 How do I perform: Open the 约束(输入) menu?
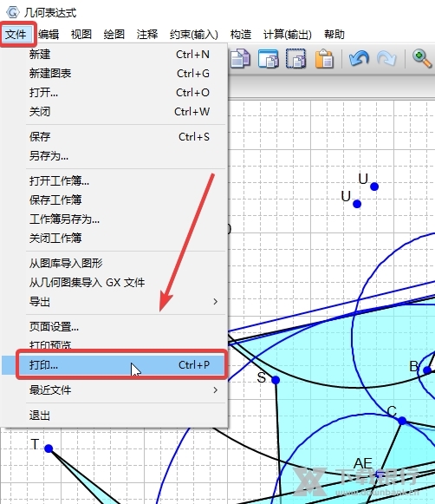194,34
